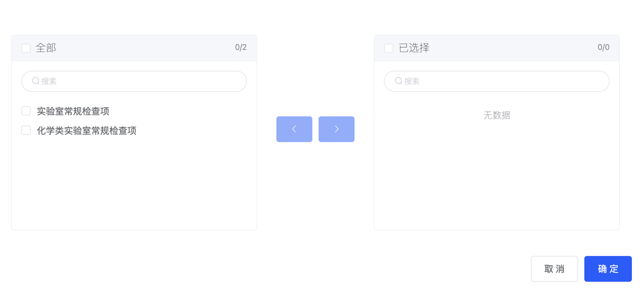Click the 已选择 header label

[414, 48]
